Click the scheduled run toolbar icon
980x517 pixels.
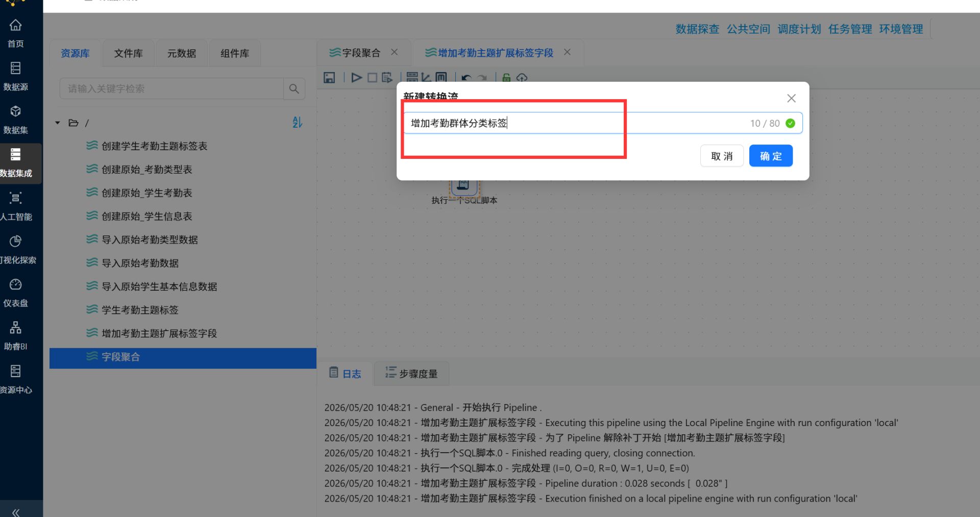(387, 78)
